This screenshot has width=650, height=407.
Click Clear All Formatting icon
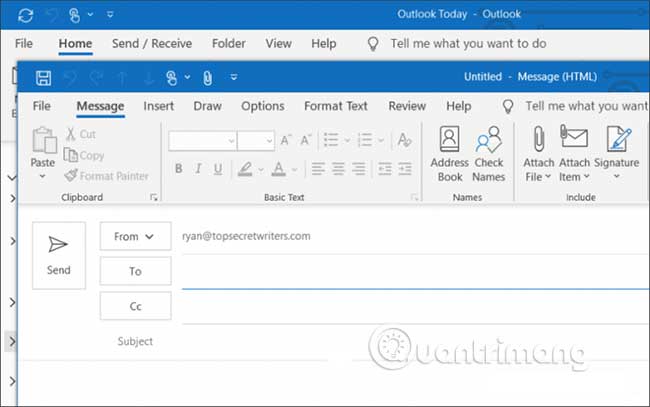404,140
